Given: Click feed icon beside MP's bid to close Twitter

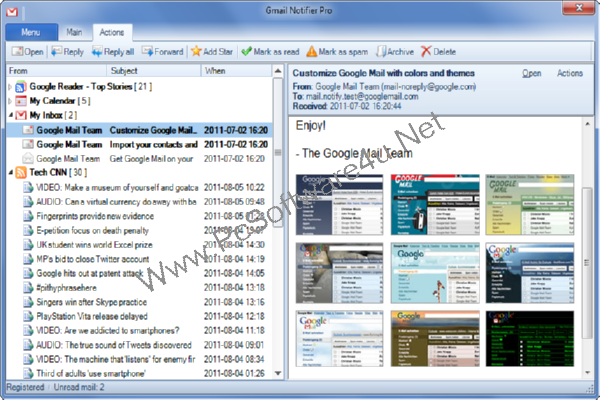Looking at the screenshot, I should pyautogui.click(x=28, y=259).
